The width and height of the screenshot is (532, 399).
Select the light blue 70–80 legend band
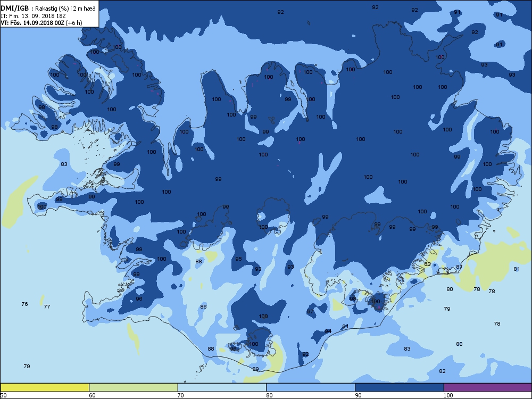coord(222,387)
